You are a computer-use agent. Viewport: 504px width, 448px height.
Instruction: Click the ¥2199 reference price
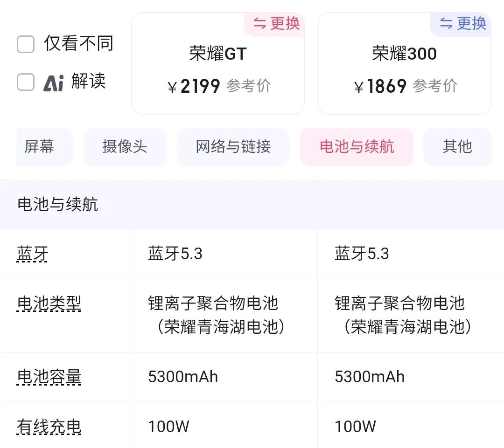point(194,87)
